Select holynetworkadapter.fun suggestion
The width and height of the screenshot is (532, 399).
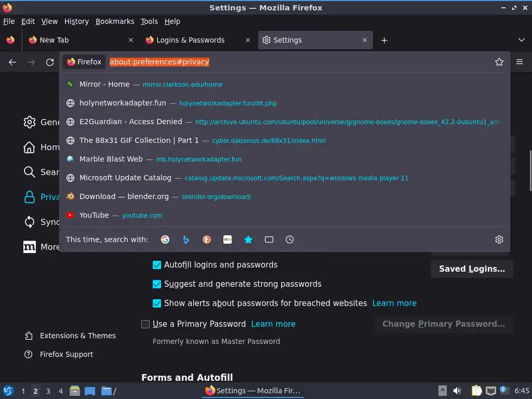[x=285, y=103]
